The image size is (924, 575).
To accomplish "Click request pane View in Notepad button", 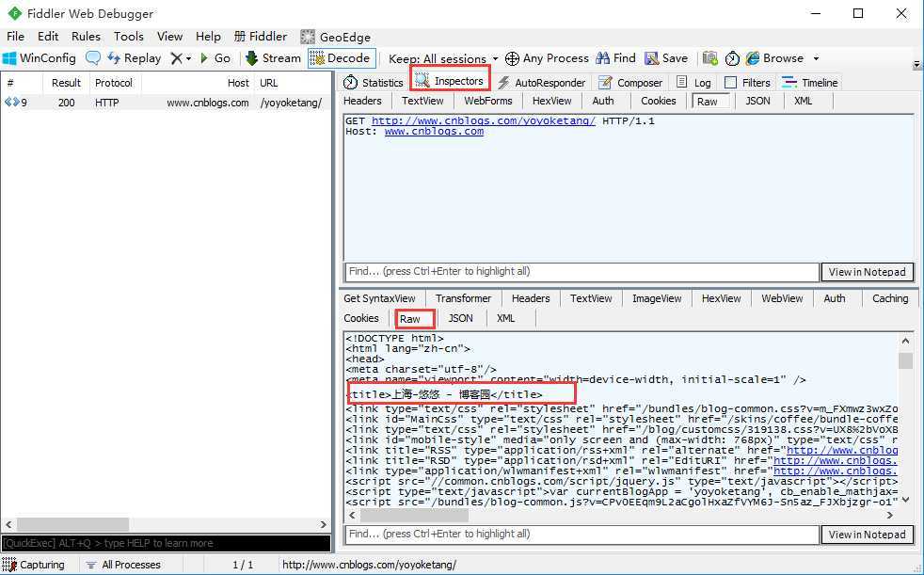I will (867, 272).
